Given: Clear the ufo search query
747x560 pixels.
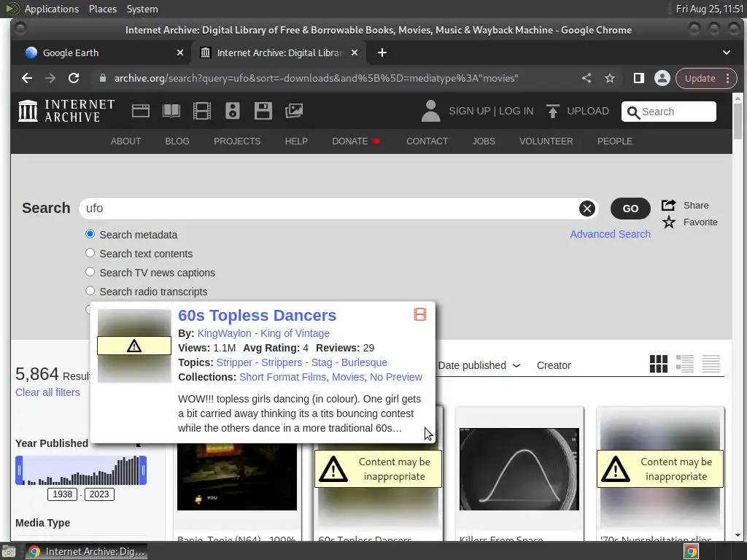Looking at the screenshot, I should click(x=587, y=209).
